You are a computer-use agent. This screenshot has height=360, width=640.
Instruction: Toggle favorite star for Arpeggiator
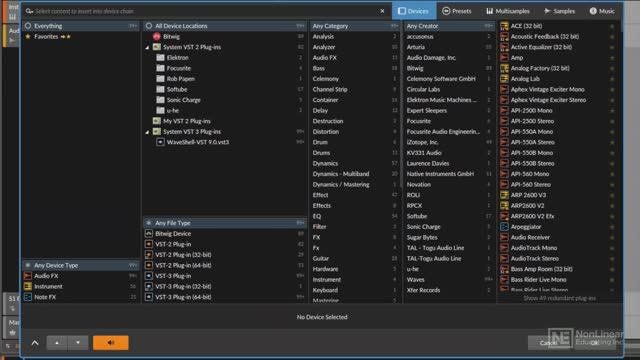[612, 227]
